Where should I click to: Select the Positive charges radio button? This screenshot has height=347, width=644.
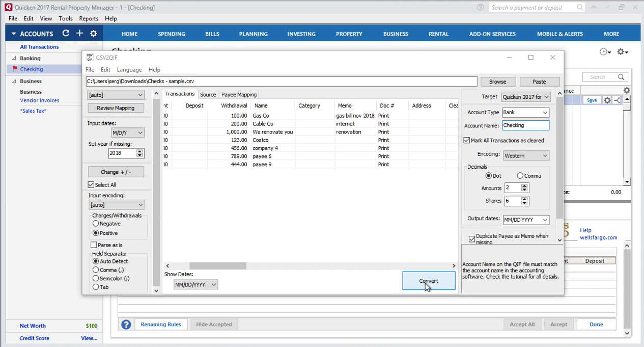pos(96,233)
